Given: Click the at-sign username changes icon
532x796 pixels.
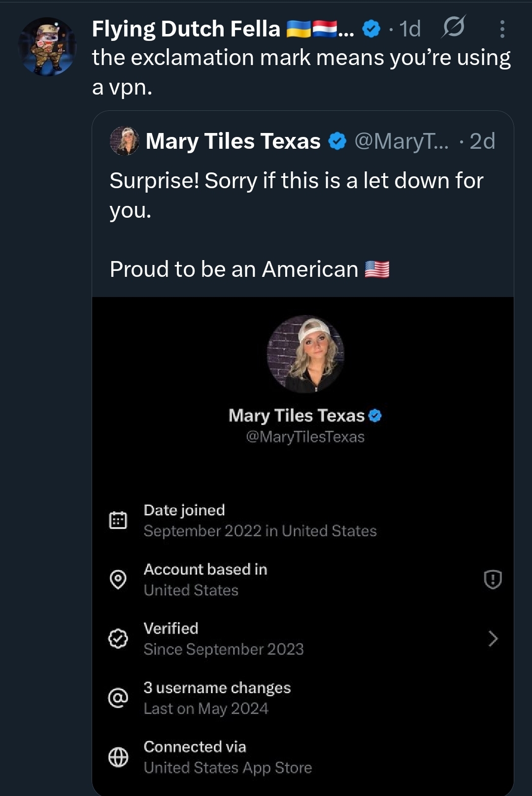Looking at the screenshot, I should tap(118, 698).
